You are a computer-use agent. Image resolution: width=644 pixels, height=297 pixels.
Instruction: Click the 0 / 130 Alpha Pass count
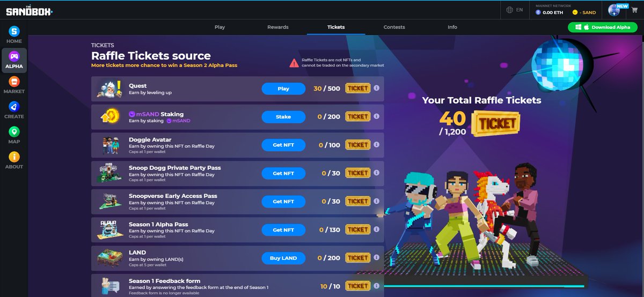point(330,229)
